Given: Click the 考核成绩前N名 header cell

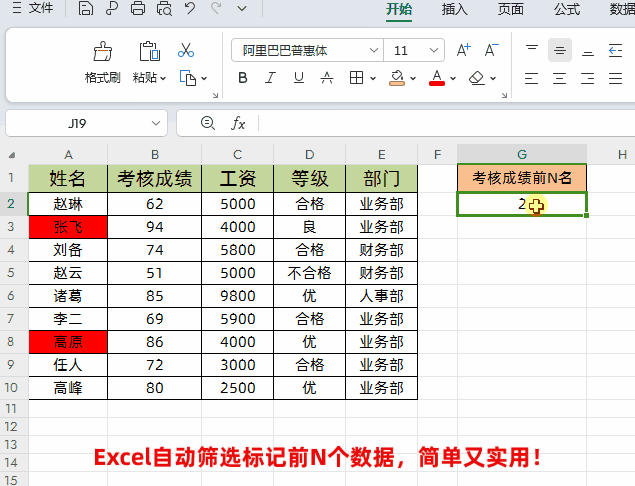Looking at the screenshot, I should pos(522,177).
